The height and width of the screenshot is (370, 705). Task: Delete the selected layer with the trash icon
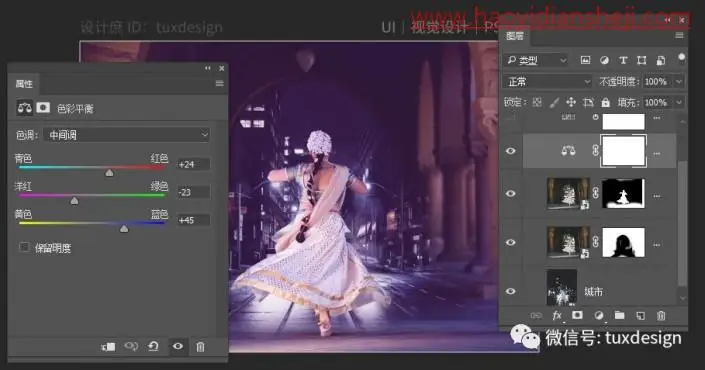pyautogui.click(x=660, y=316)
